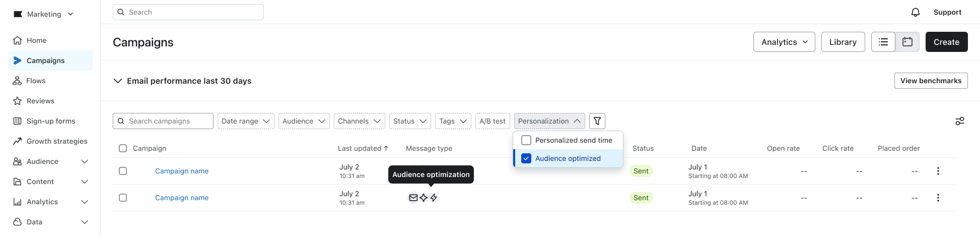Open the Status filter dropdown
Image resolution: width=980 pixels, height=237 pixels.
[410, 121]
